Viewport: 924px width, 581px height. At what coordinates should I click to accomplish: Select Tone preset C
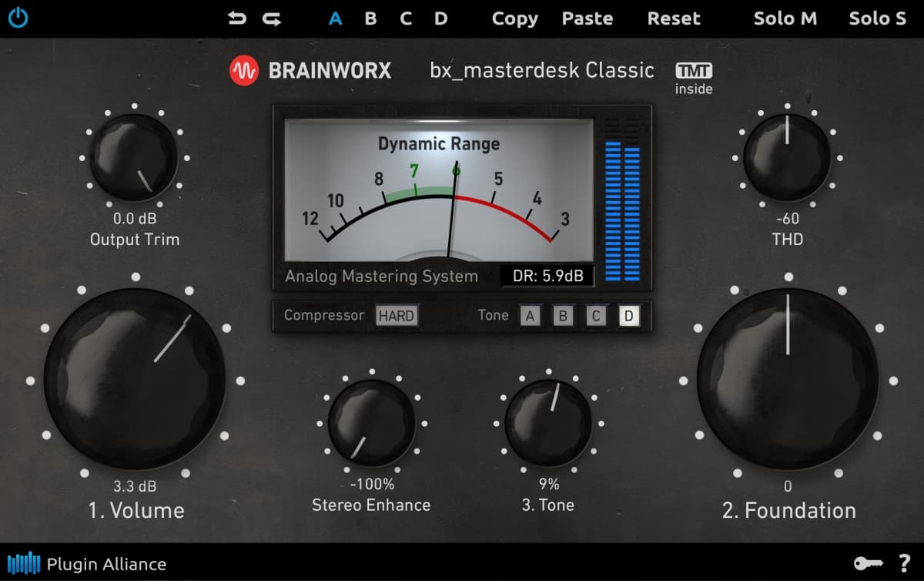pos(595,316)
